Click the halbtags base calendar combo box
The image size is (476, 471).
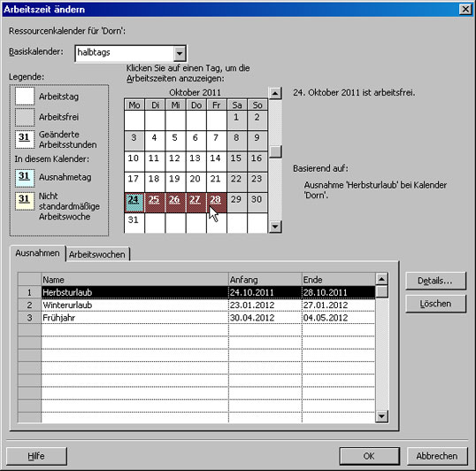click(130, 53)
